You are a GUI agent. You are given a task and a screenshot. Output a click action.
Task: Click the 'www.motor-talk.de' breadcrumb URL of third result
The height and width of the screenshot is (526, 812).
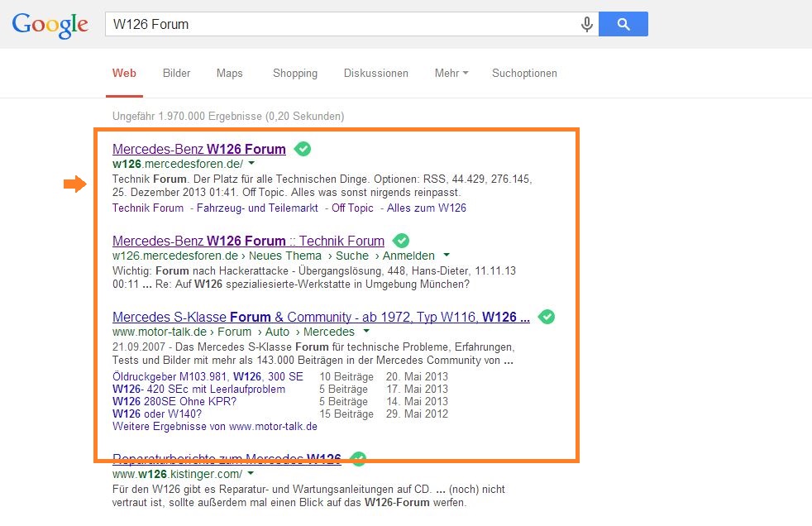(160, 332)
